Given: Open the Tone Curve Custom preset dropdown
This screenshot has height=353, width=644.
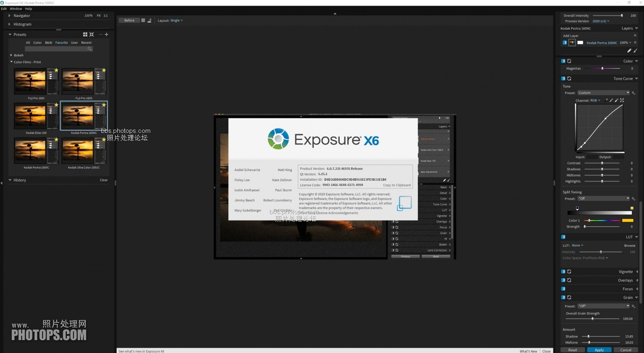Looking at the screenshot, I should point(603,93).
